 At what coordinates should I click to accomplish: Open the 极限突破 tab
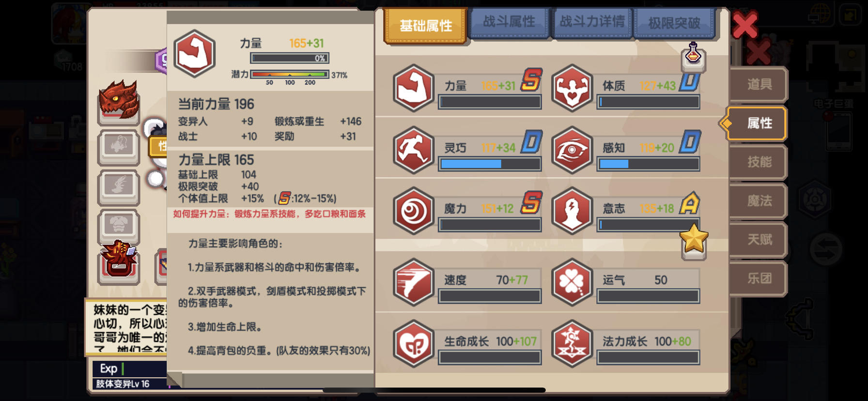674,22
